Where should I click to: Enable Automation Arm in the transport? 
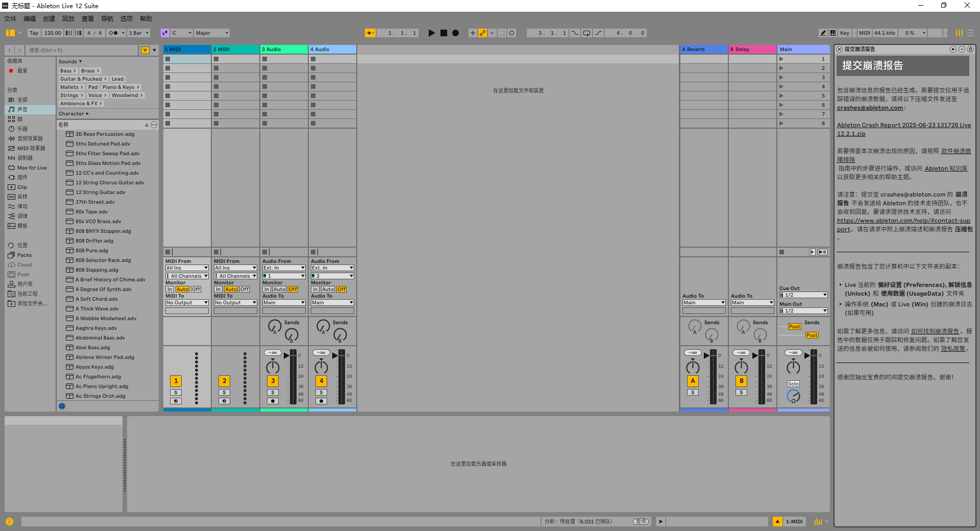click(x=482, y=33)
